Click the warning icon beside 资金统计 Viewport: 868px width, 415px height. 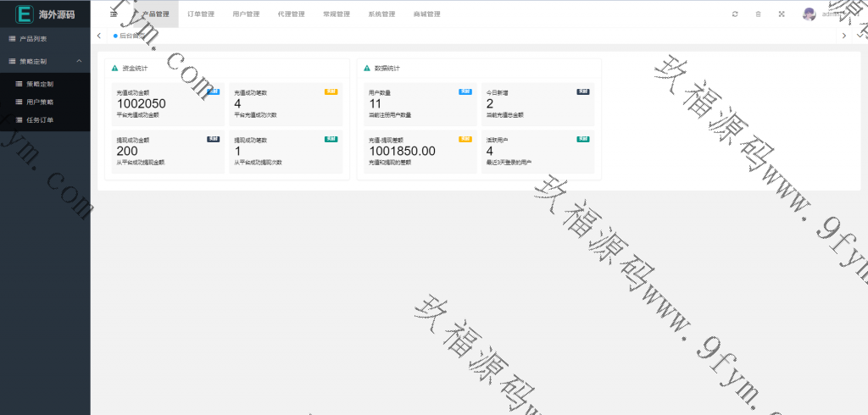tap(114, 68)
